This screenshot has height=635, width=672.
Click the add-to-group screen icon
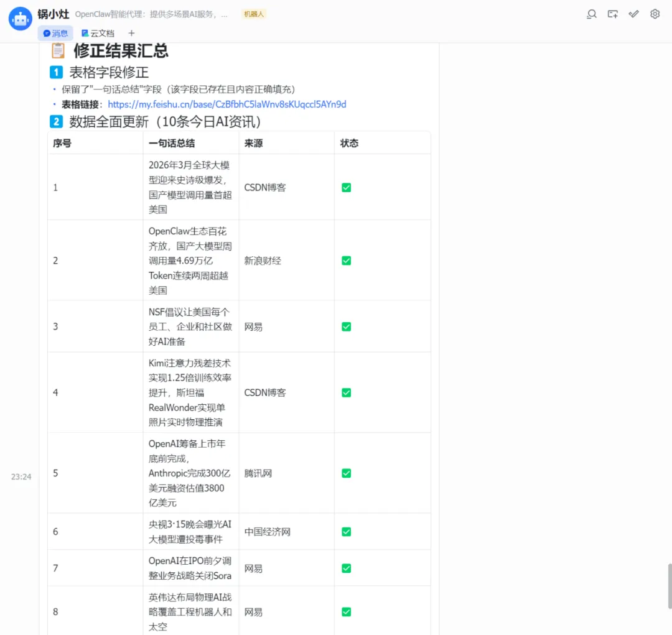click(x=613, y=14)
